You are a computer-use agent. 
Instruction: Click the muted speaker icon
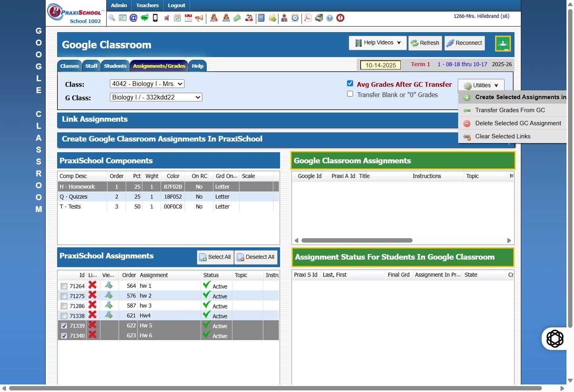coord(167,18)
